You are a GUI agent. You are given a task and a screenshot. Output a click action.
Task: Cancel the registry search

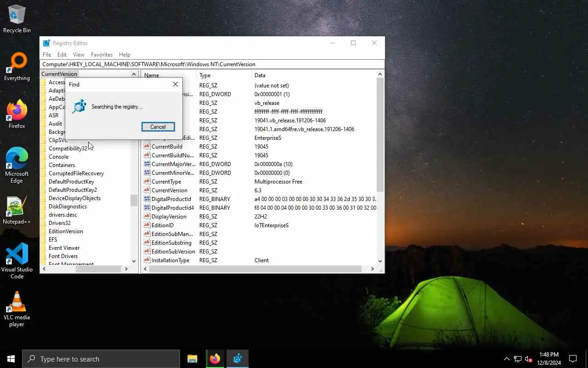click(x=158, y=127)
